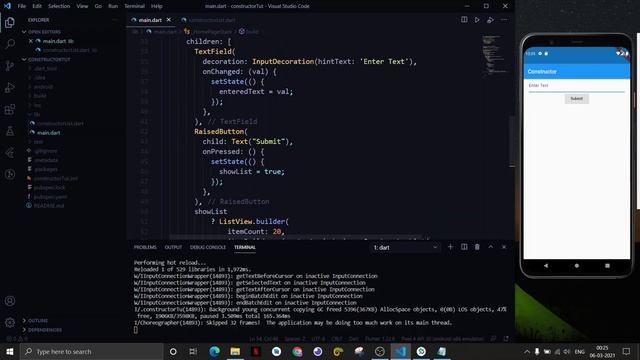Open the Go menu
The image size is (640, 360).
[98, 6]
